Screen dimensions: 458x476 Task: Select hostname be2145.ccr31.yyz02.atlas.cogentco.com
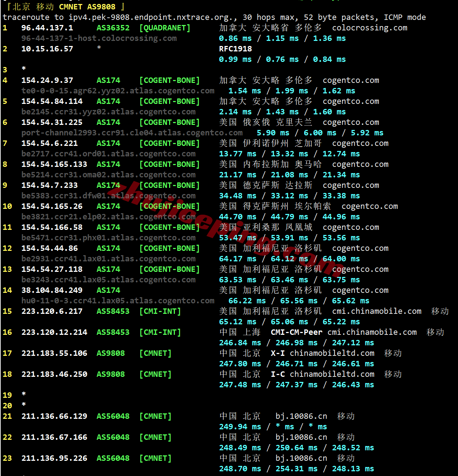click(108, 112)
